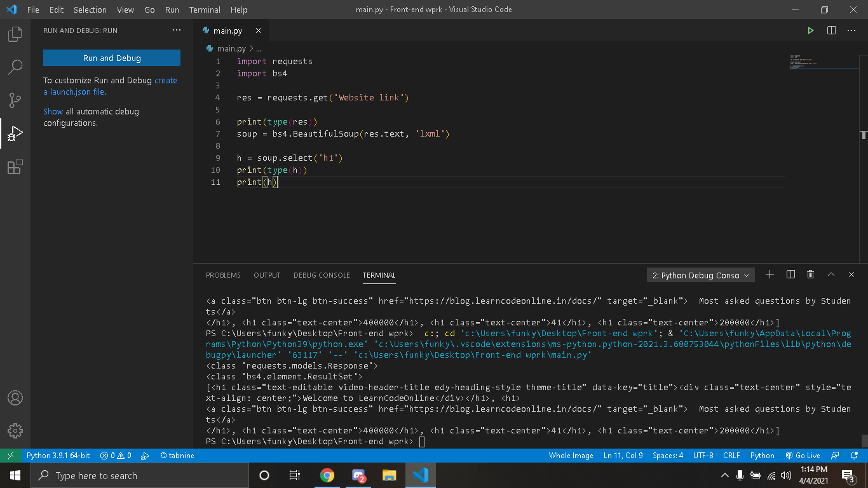The height and width of the screenshot is (488, 868).
Task: Toggle tabnine in the status bar
Action: click(177, 456)
